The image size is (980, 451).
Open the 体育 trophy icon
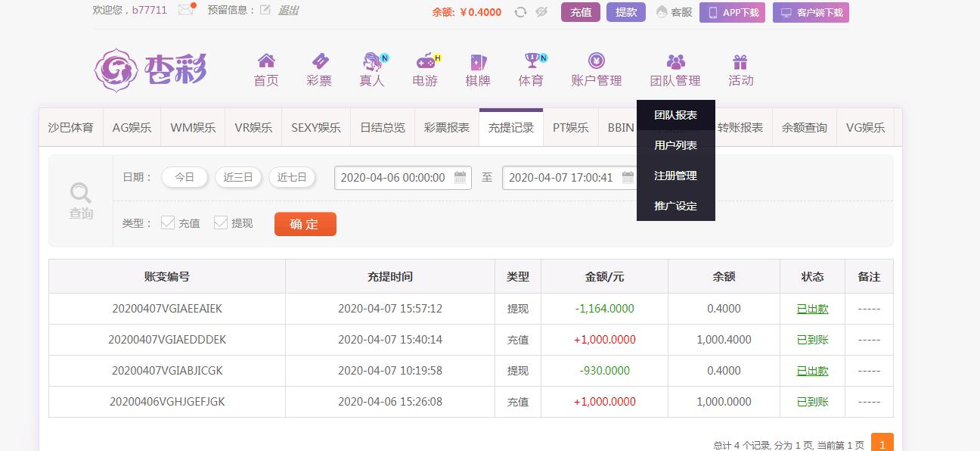coord(532,61)
